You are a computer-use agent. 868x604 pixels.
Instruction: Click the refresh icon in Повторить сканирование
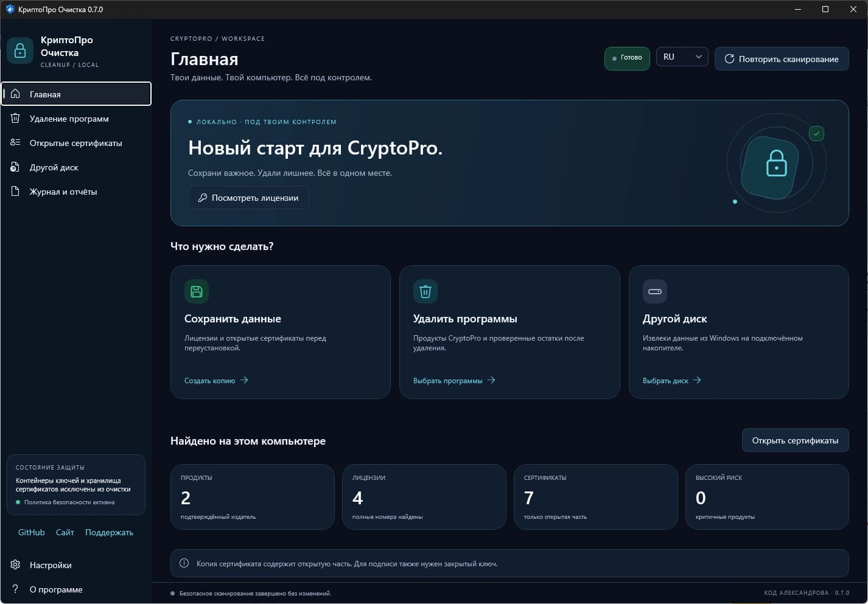pyautogui.click(x=729, y=59)
